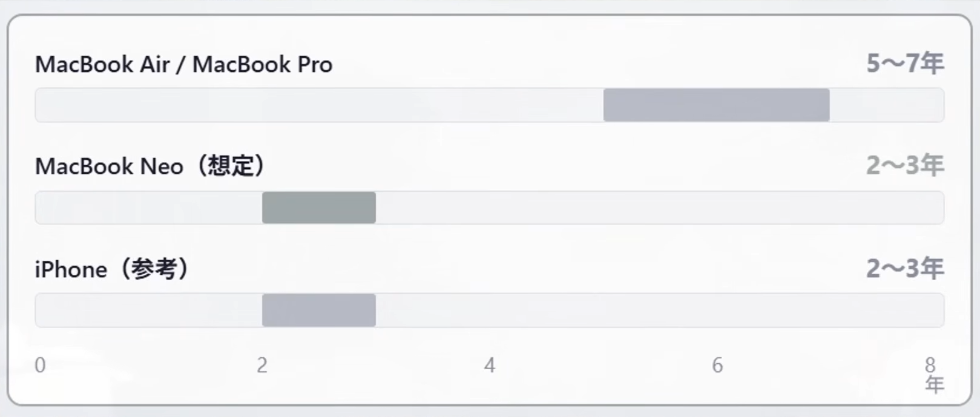
Task: Click the 2〜3年 value beside iPhone
Action: pyautogui.click(x=904, y=268)
